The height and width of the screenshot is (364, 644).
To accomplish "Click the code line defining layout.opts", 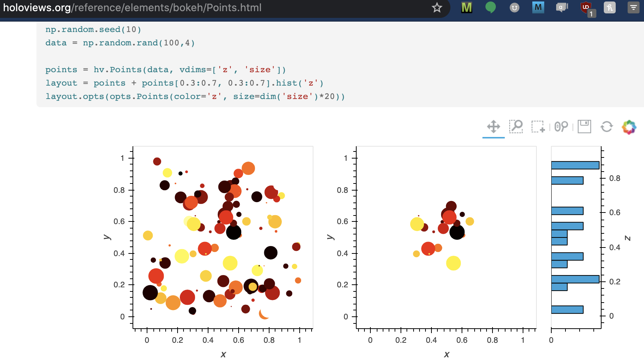I will pos(195,96).
